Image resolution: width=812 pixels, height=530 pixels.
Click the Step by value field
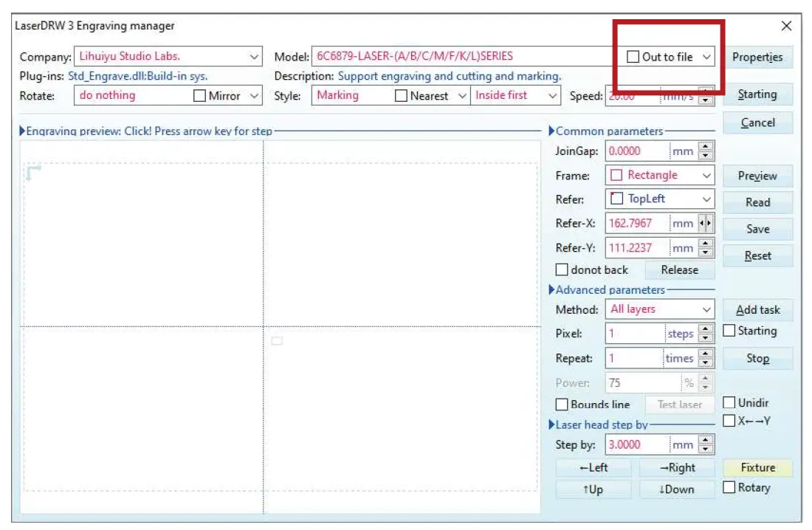pyautogui.click(x=637, y=445)
